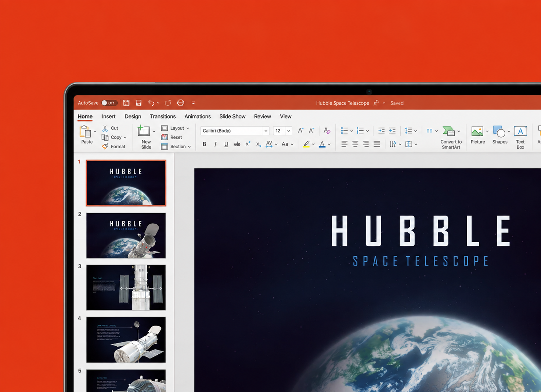Open the Shapes gallery

(500, 135)
